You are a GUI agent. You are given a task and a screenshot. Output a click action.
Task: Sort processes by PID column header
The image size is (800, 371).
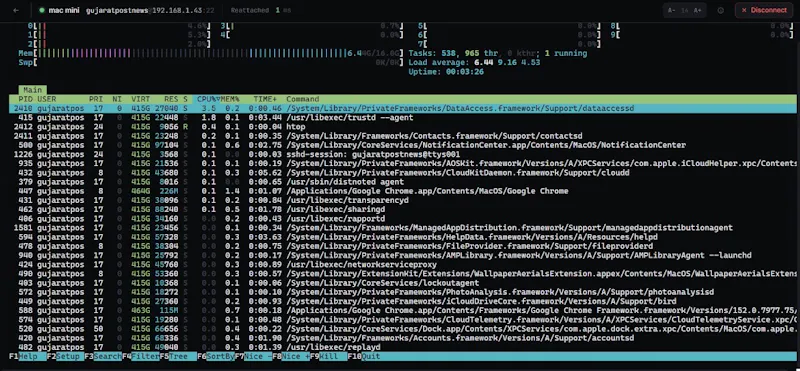click(x=26, y=99)
